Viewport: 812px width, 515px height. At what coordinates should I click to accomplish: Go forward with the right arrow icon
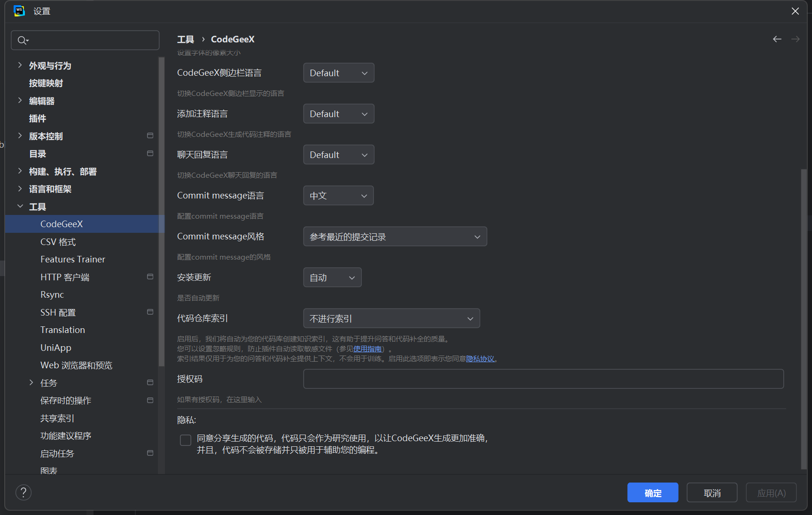coord(795,39)
